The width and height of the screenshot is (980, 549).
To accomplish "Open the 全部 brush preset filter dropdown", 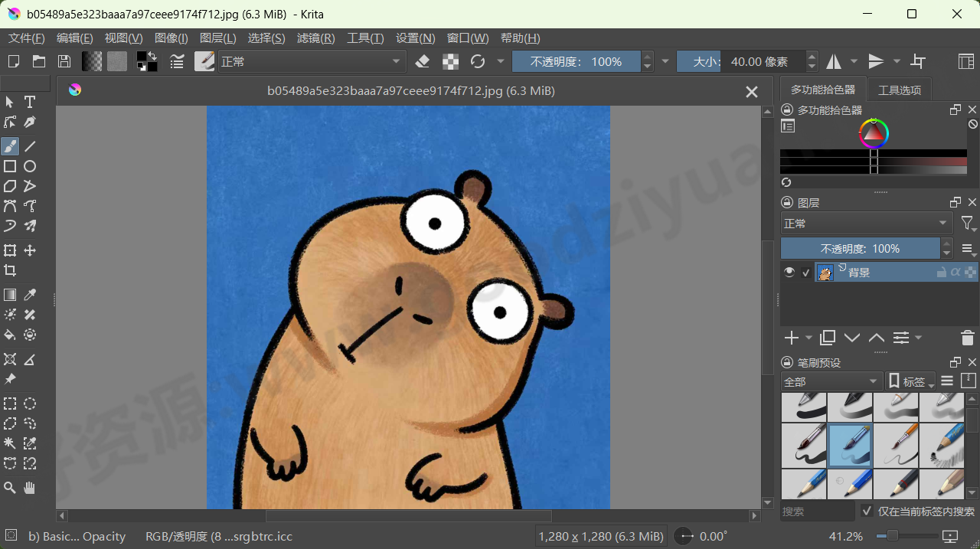I will (831, 381).
